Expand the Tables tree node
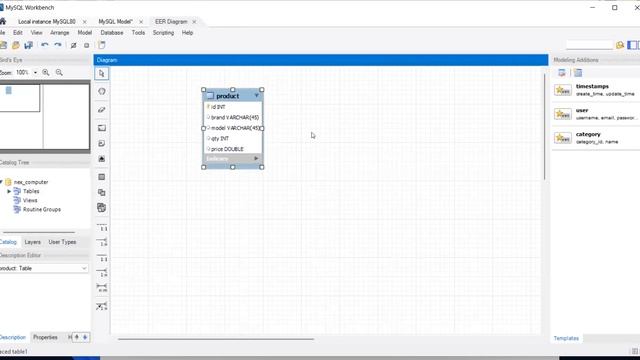 9,191
